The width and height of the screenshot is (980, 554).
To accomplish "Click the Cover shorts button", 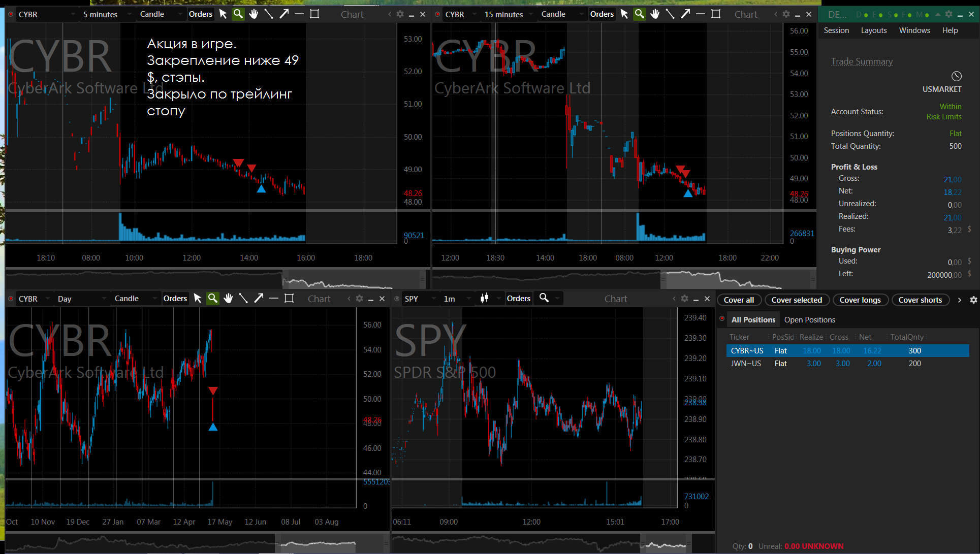I will pos(920,300).
